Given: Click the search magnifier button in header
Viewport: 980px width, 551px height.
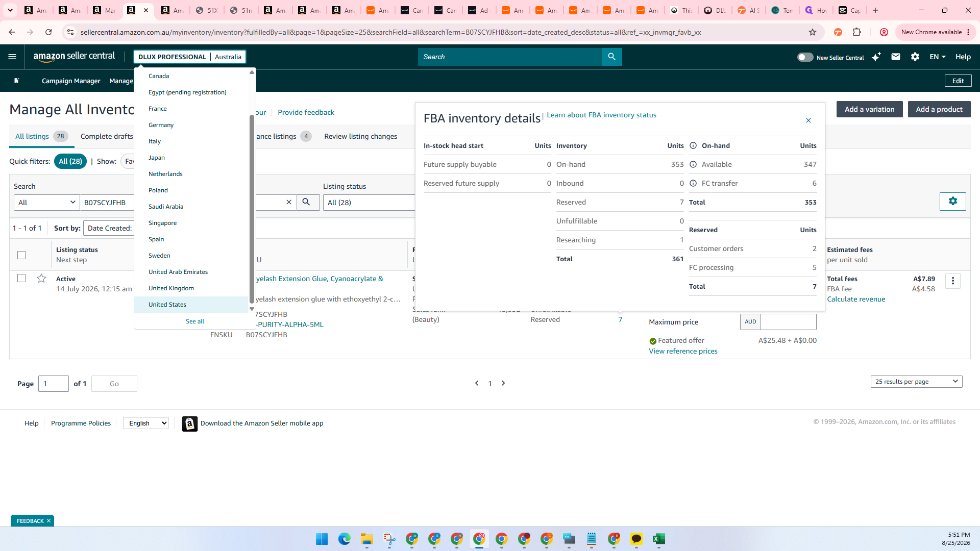Looking at the screenshot, I should (611, 57).
